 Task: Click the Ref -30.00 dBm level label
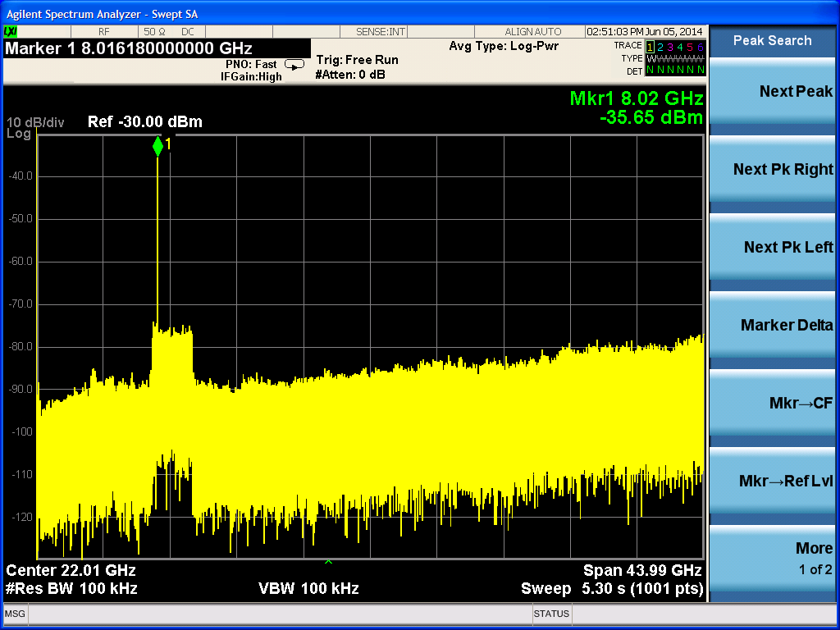[x=144, y=122]
